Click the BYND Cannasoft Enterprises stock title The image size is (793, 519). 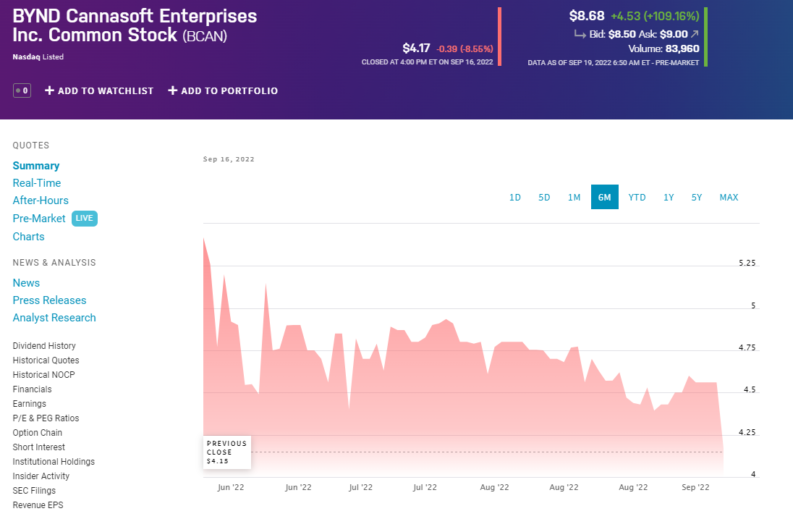[135, 25]
